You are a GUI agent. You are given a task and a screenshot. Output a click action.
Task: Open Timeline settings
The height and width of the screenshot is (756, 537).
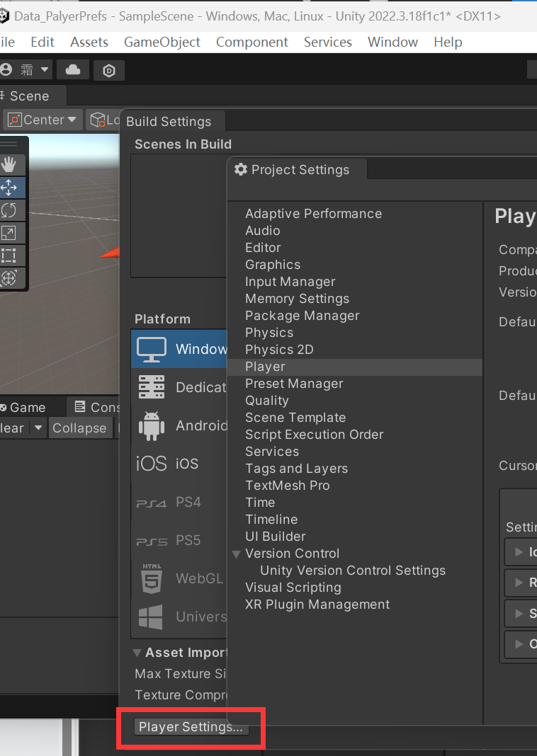click(x=271, y=520)
